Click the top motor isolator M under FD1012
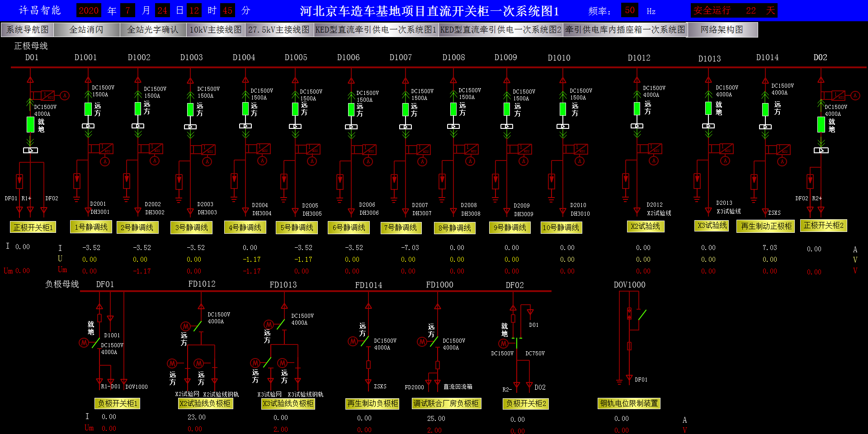 (x=185, y=326)
